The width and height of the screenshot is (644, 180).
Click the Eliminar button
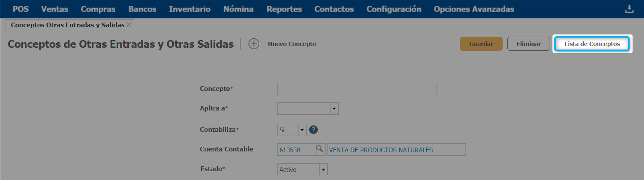click(x=528, y=44)
